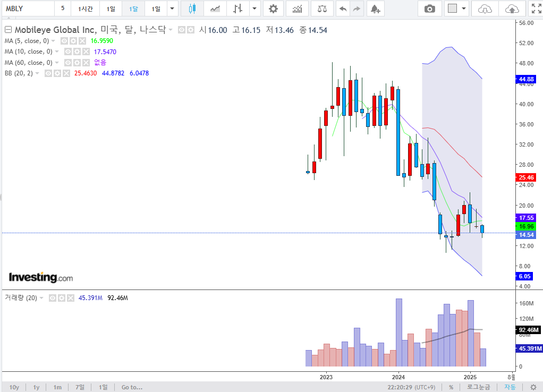Select 1일 daily interval beside 1시간
The image size is (543, 392).
tap(111, 8)
